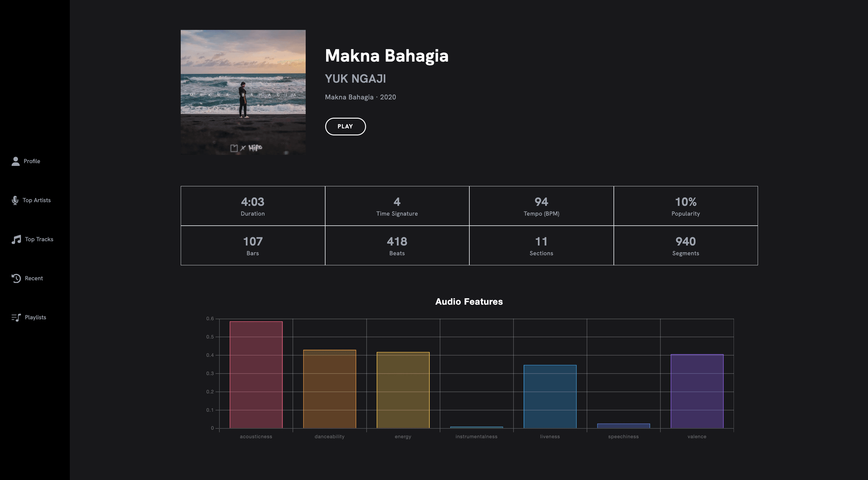Click the YUK NGAJI artist name
The height and width of the screenshot is (480, 868).
click(355, 79)
